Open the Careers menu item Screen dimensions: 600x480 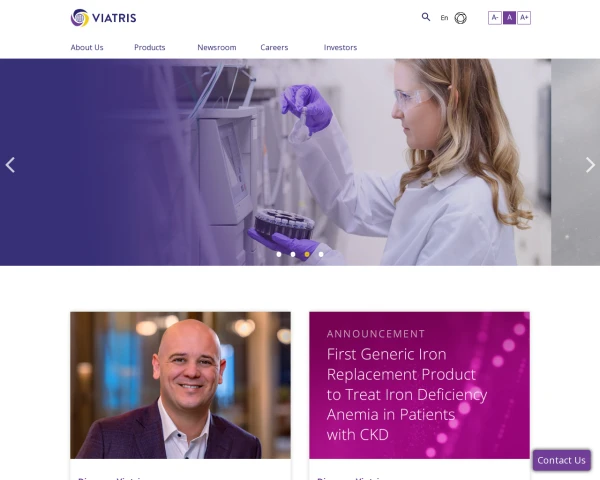point(274,47)
